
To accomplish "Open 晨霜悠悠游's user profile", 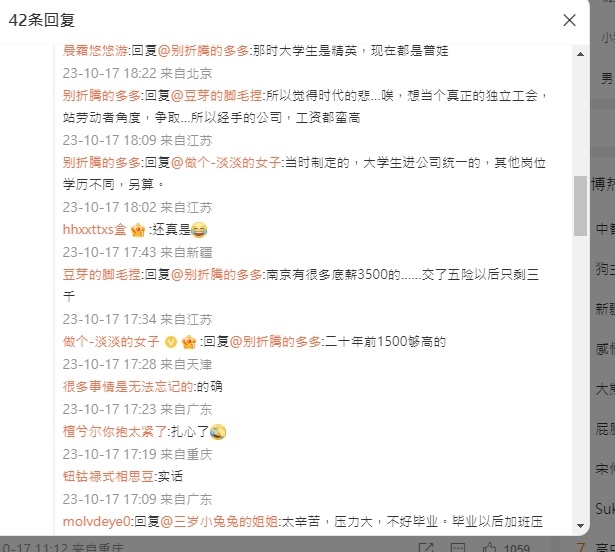I will [95, 51].
